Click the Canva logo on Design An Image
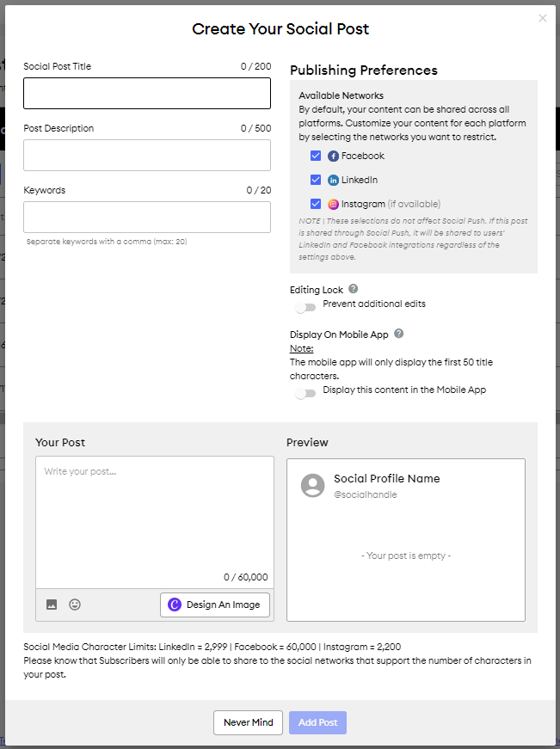The width and height of the screenshot is (560, 749). point(175,605)
